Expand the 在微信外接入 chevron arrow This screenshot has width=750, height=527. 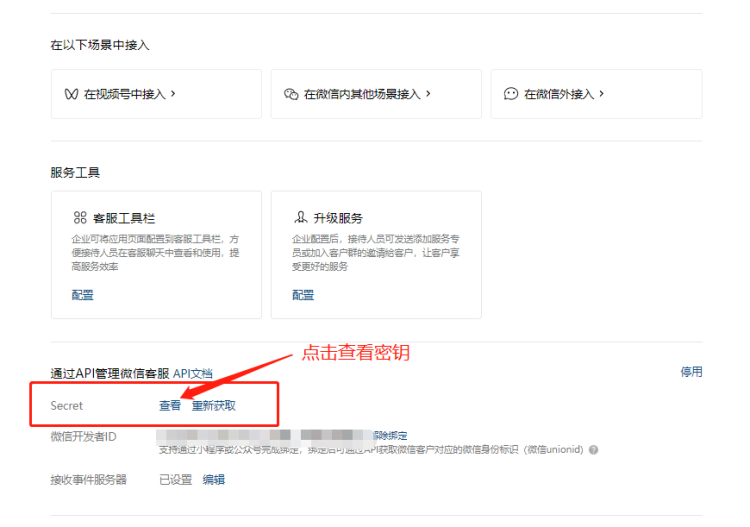(x=602, y=93)
